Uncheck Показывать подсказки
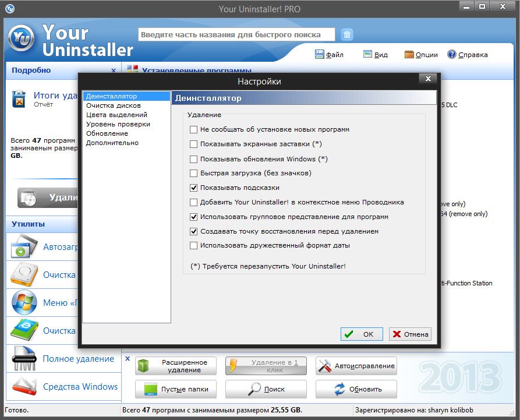 194,188
